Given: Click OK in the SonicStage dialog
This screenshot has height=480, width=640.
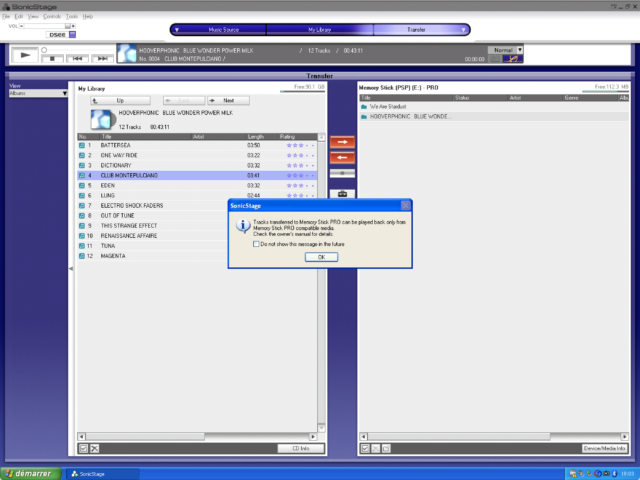Looking at the screenshot, I should click(x=321, y=257).
